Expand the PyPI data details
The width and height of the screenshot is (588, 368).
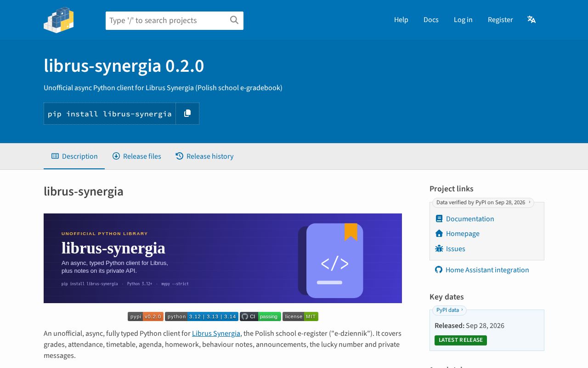(449, 310)
